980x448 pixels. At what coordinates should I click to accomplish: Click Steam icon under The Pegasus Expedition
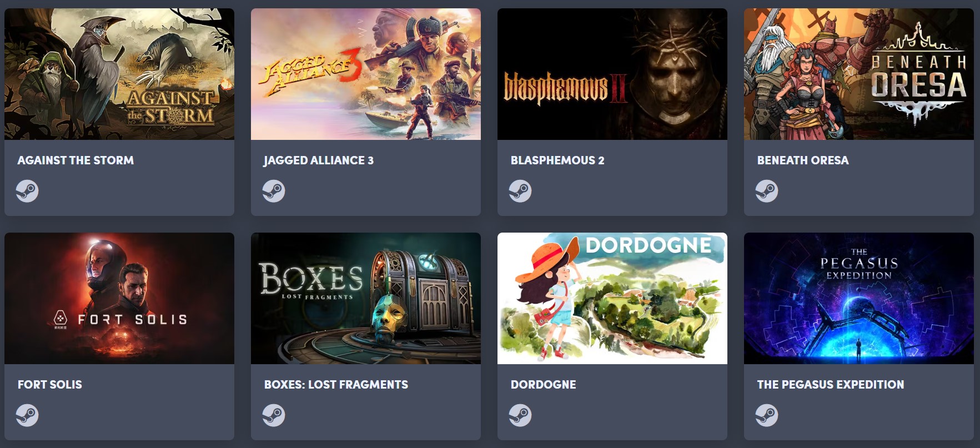pos(767,415)
